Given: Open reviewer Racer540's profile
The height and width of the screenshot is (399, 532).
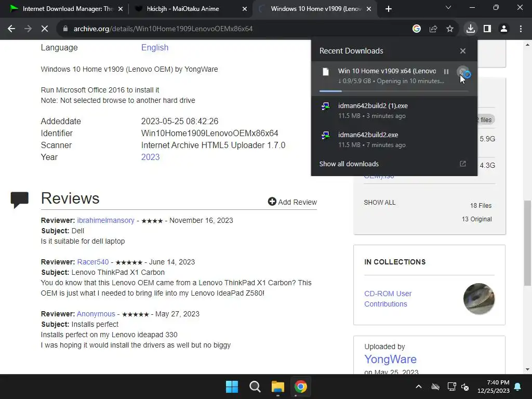Looking at the screenshot, I should pyautogui.click(x=93, y=262).
